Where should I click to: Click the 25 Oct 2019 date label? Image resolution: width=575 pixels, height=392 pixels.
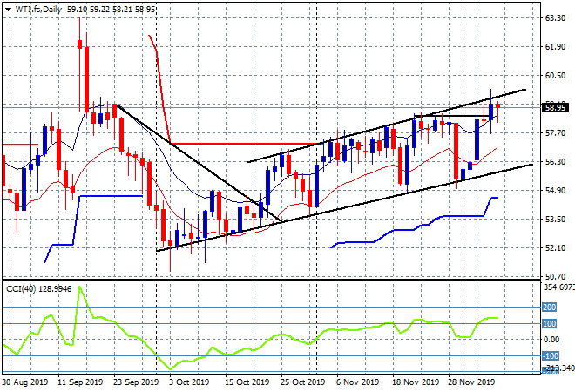(302, 382)
